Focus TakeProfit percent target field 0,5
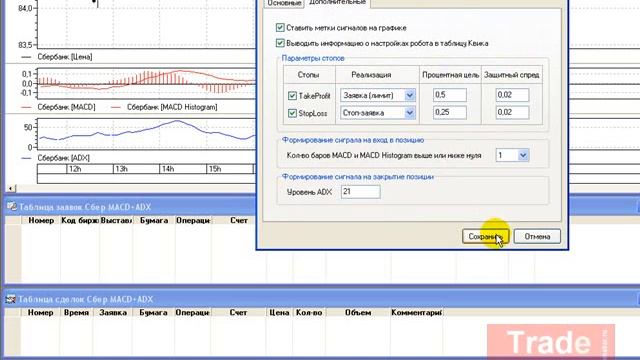Image resolution: width=640 pixels, height=360 pixels. (450, 95)
